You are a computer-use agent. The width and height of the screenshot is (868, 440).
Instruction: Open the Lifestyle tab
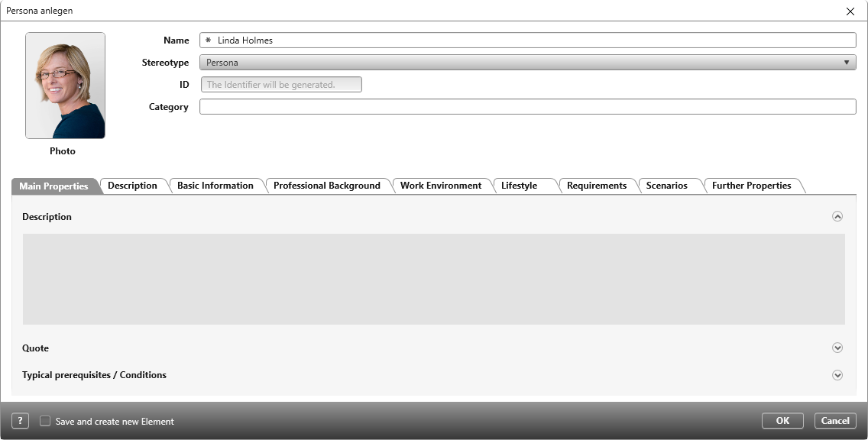click(518, 185)
